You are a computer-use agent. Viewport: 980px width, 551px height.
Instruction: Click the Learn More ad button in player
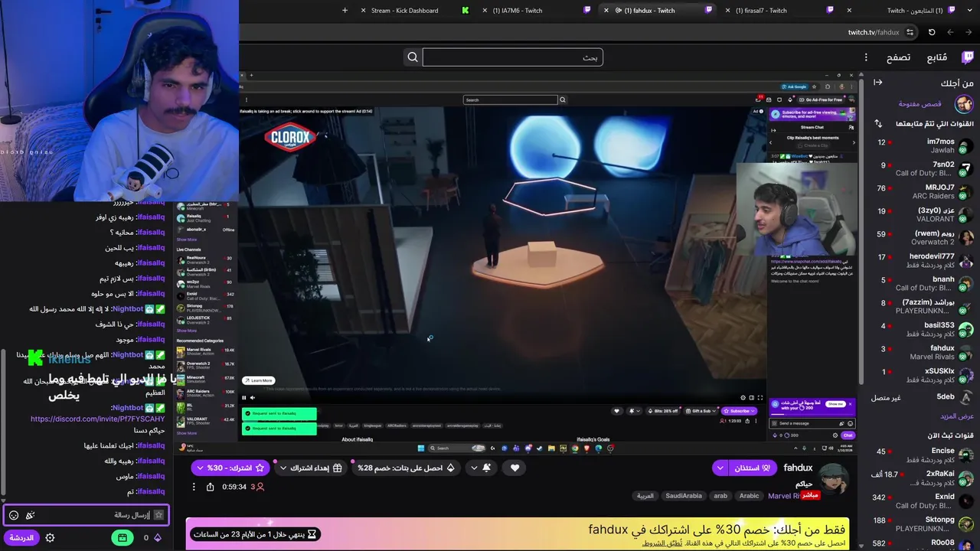[258, 380]
